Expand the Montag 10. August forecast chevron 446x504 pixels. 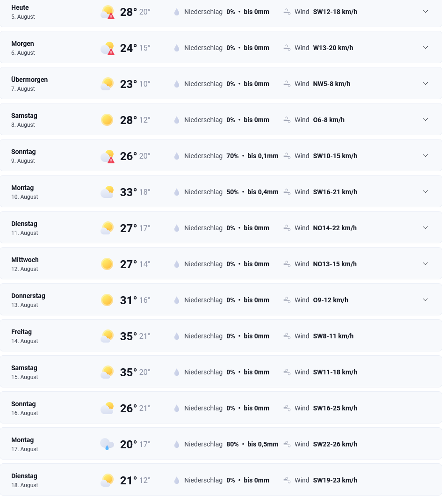pyautogui.click(x=425, y=191)
